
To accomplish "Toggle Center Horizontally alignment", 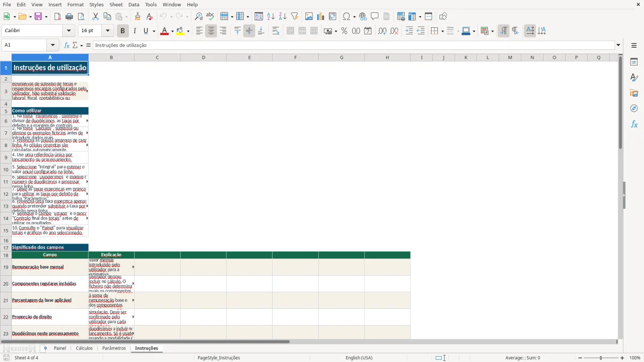I will (211, 31).
